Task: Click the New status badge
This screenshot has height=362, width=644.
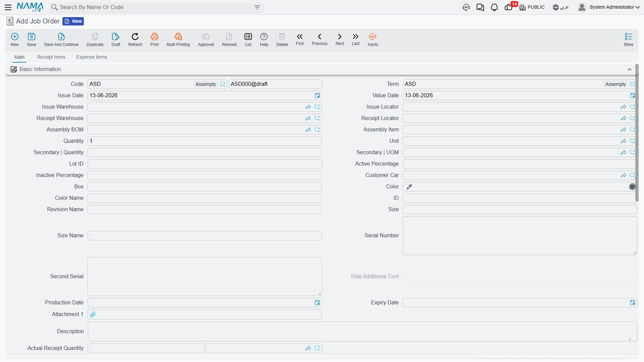Action: (x=73, y=21)
